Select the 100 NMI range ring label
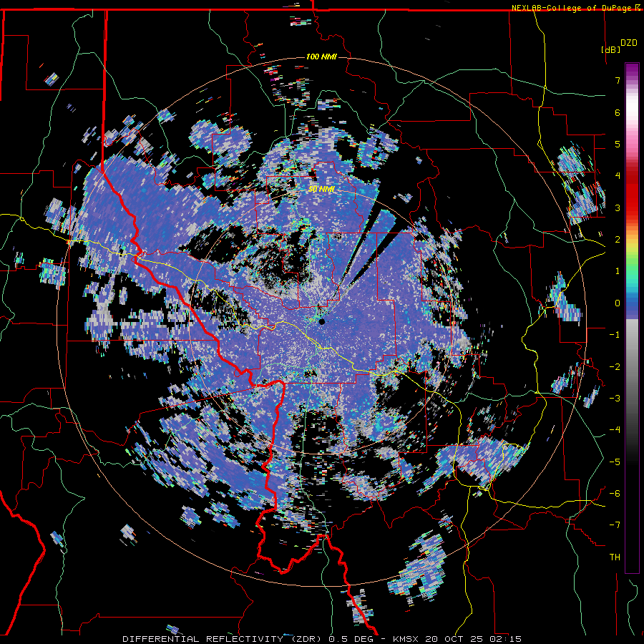Image resolution: width=644 pixels, height=644 pixels. [321, 57]
